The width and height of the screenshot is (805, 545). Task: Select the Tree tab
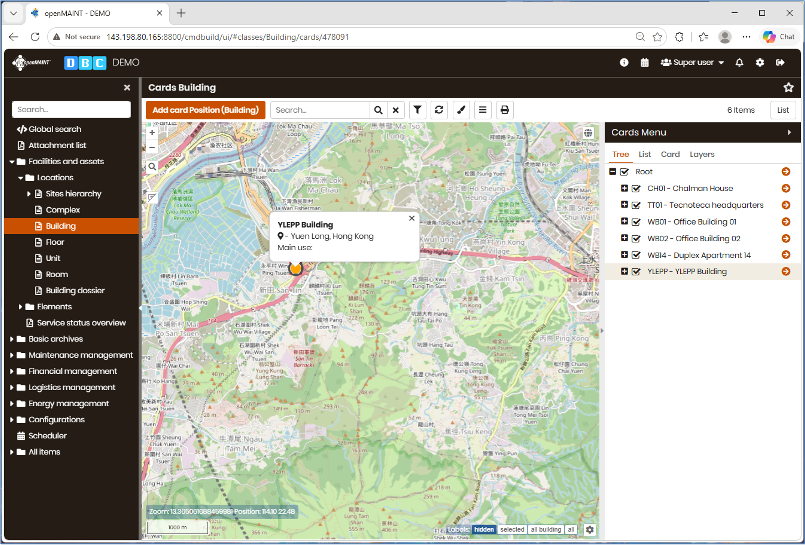tap(621, 154)
